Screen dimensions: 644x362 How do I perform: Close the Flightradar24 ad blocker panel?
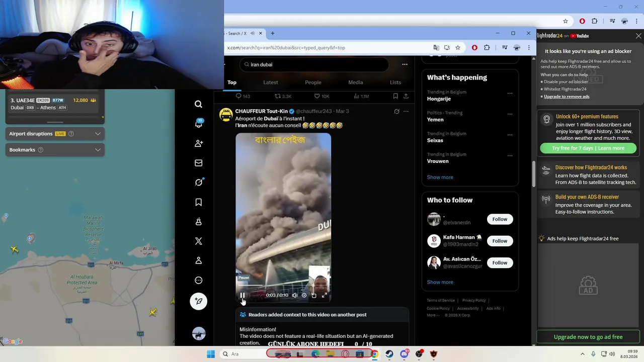click(x=638, y=36)
